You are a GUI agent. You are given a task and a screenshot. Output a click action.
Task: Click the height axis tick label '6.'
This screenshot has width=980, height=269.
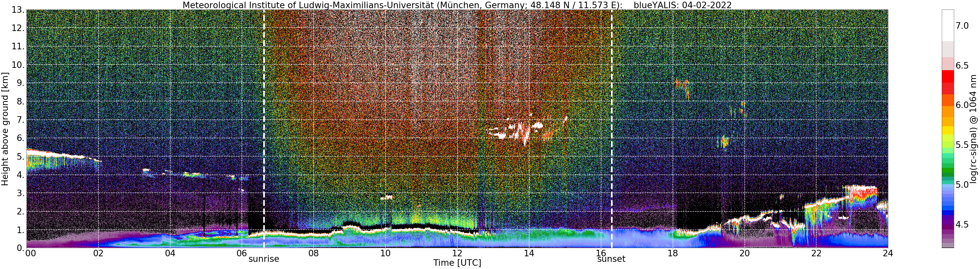(21, 137)
